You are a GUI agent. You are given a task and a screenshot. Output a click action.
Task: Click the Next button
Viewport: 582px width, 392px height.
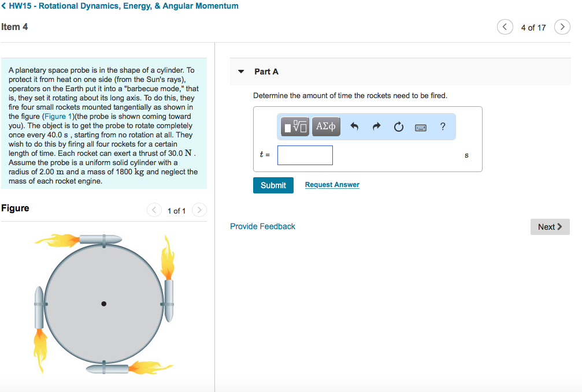tap(549, 226)
